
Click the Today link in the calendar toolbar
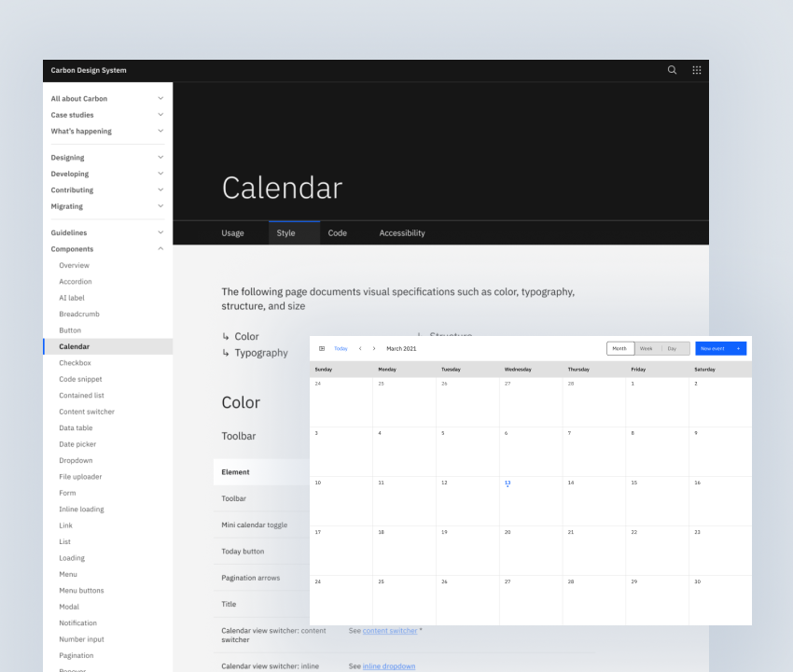pyautogui.click(x=340, y=348)
